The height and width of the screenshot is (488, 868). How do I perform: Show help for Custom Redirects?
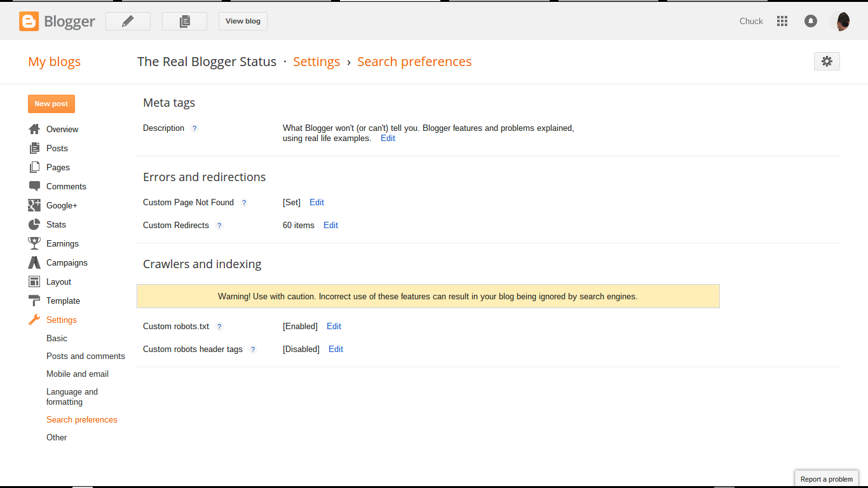coord(219,226)
